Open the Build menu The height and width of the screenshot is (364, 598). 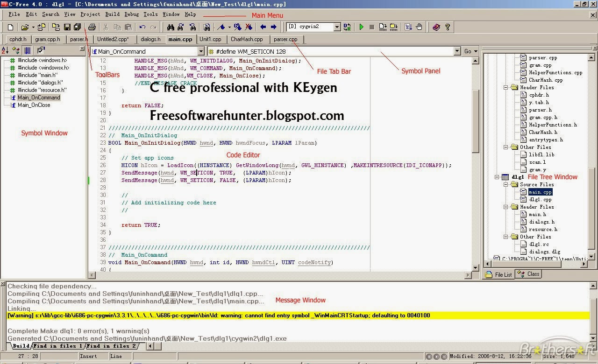click(112, 14)
